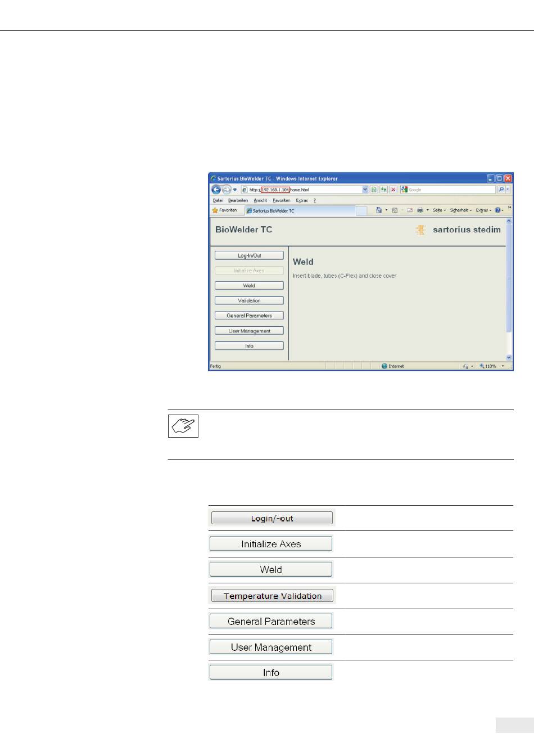534x756 pixels.
Task: Open the recent pages arrow beside Forward
Action: [235, 190]
